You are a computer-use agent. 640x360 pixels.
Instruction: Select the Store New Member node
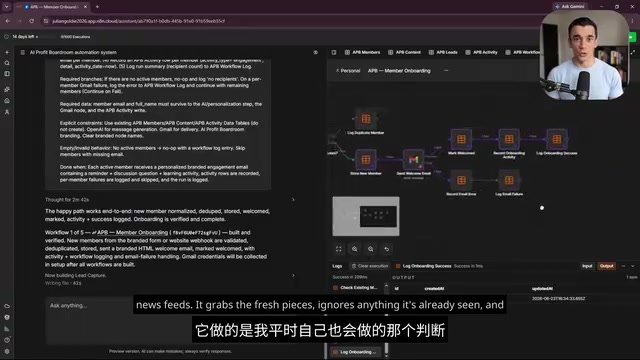coord(366,160)
